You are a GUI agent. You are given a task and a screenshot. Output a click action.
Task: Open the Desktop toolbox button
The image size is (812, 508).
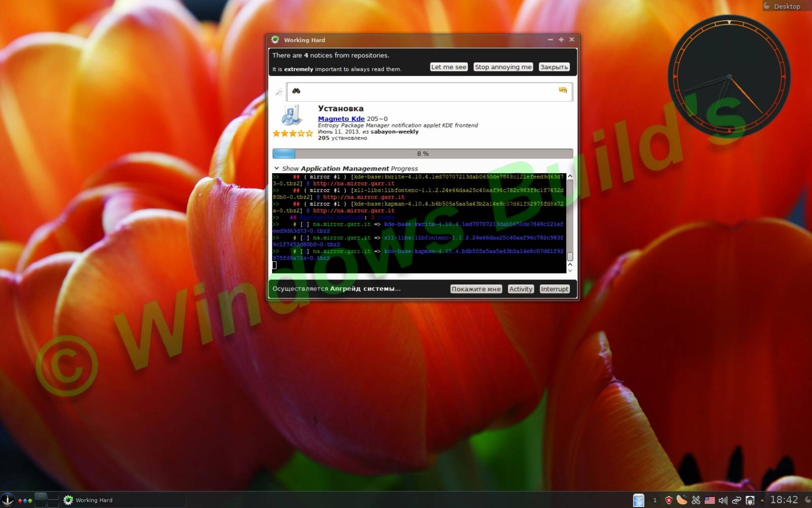(x=787, y=6)
